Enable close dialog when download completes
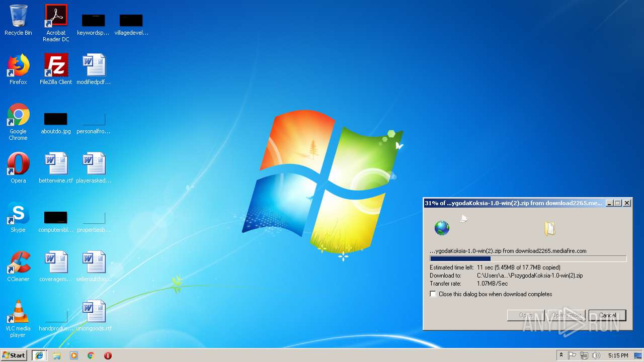Screen dimensions: 644x362 tap(433, 294)
